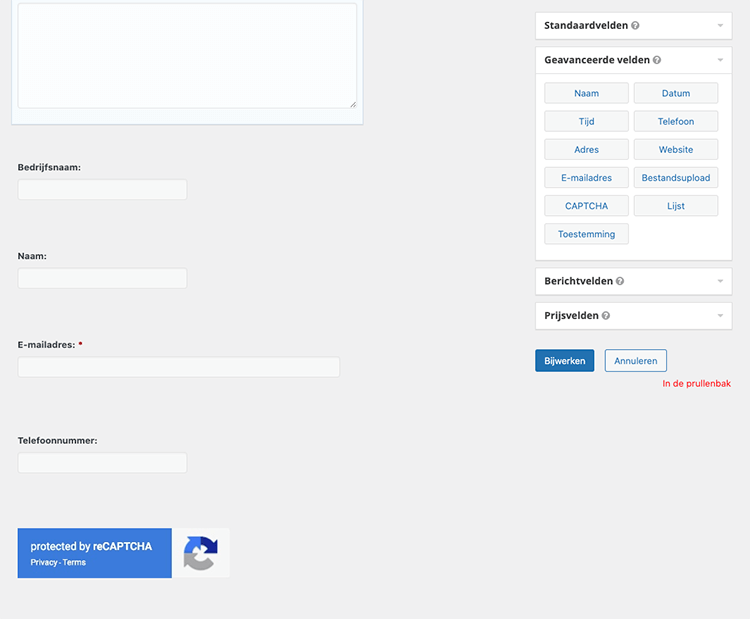The width and height of the screenshot is (750, 619).
Task: Click inside the large textarea
Action: point(187,55)
